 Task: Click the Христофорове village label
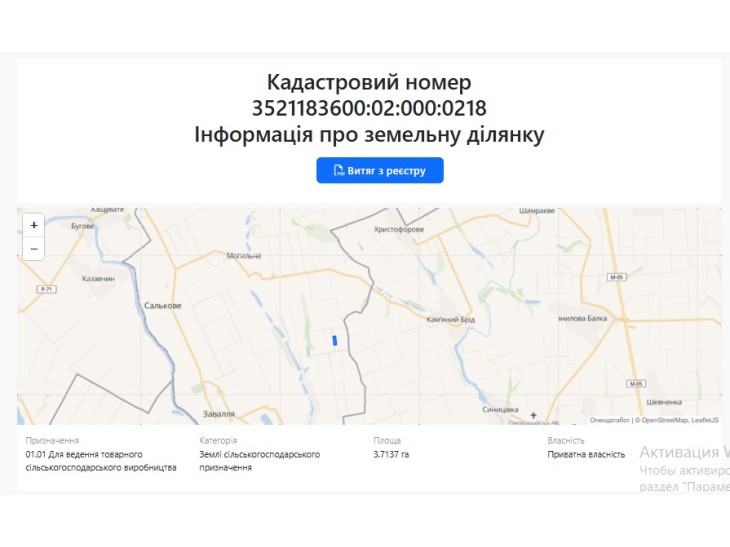tap(399, 230)
